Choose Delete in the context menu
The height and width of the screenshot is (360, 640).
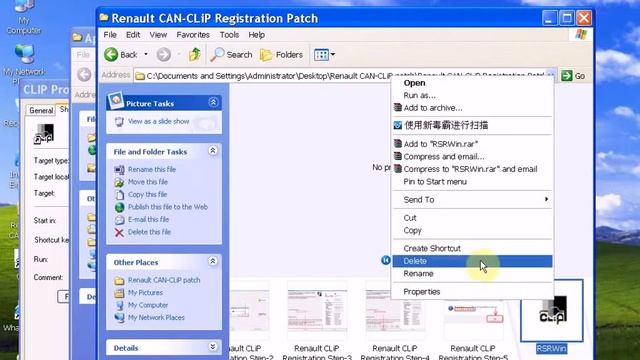pos(472,261)
